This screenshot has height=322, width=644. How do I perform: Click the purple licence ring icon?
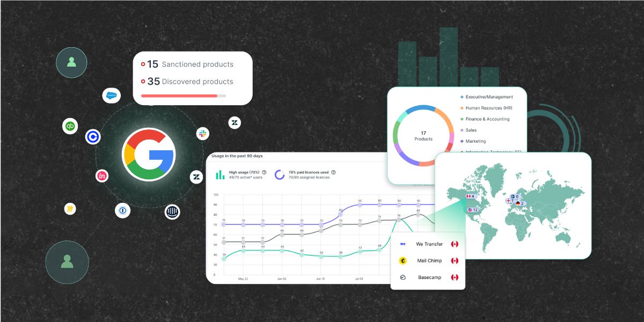(x=280, y=175)
